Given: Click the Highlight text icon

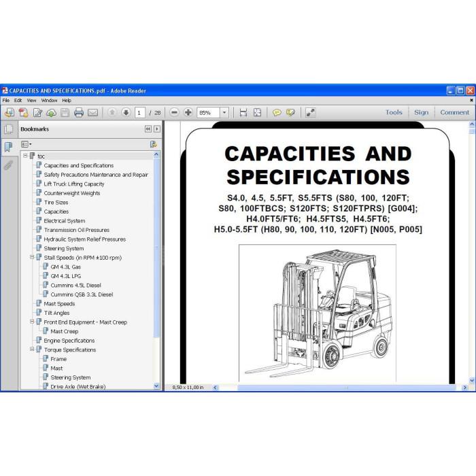Looking at the screenshot, I should [290, 113].
